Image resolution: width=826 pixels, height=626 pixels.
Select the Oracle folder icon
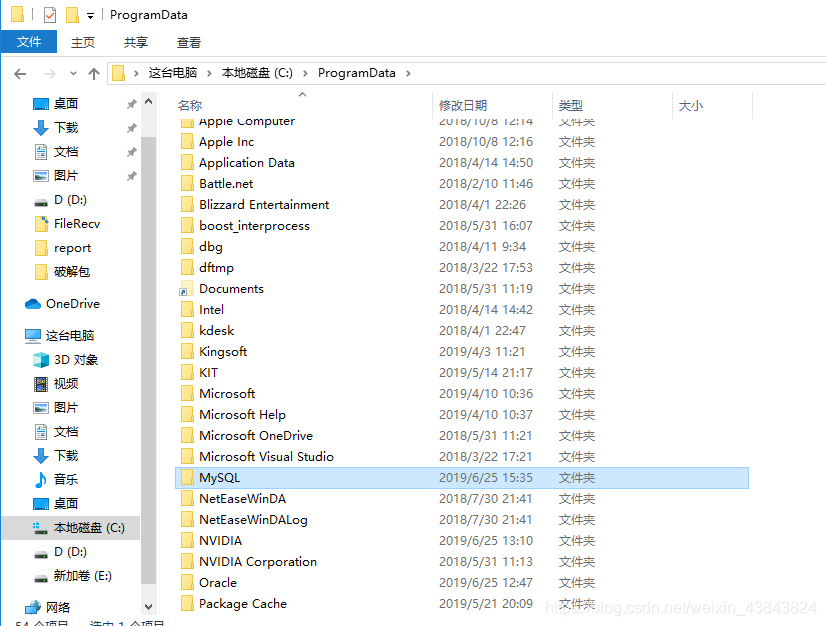coord(186,583)
